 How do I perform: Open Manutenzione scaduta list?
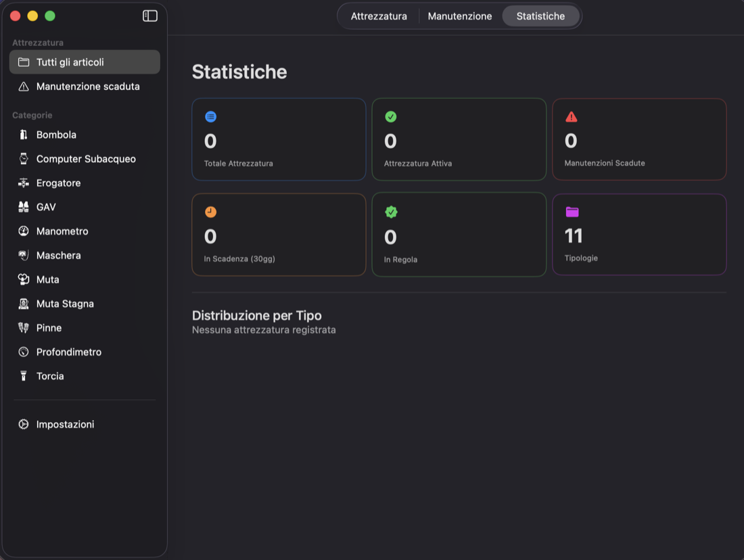coord(85,87)
